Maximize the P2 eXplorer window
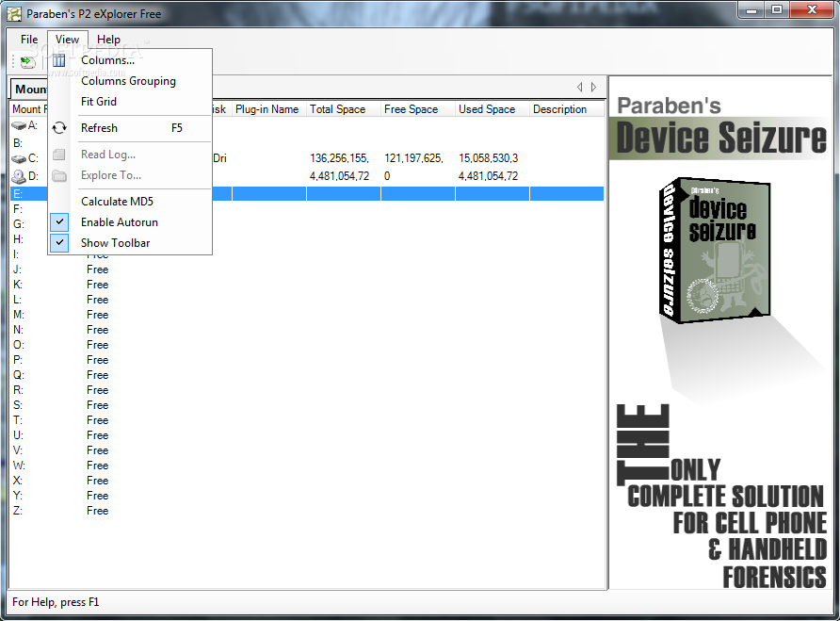840x621 pixels. [776, 9]
